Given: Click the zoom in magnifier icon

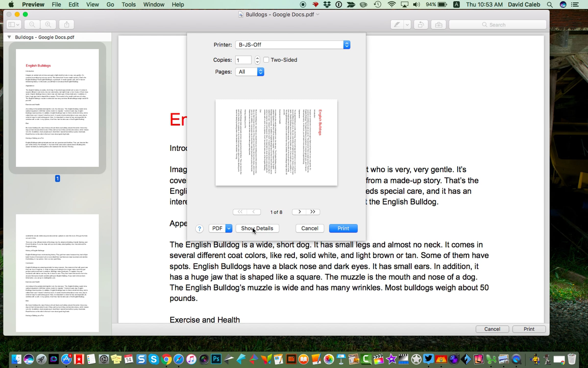Looking at the screenshot, I should pos(48,25).
